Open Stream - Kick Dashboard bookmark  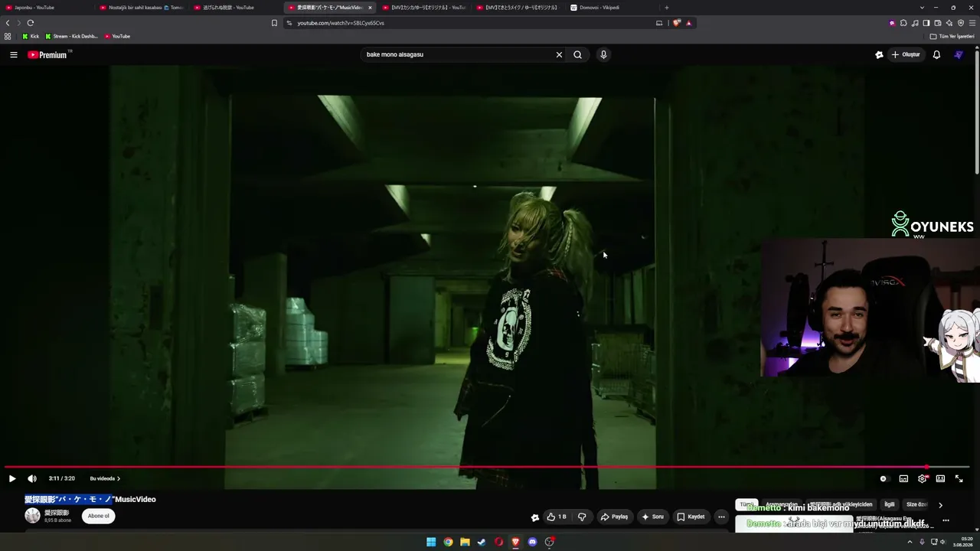point(70,36)
